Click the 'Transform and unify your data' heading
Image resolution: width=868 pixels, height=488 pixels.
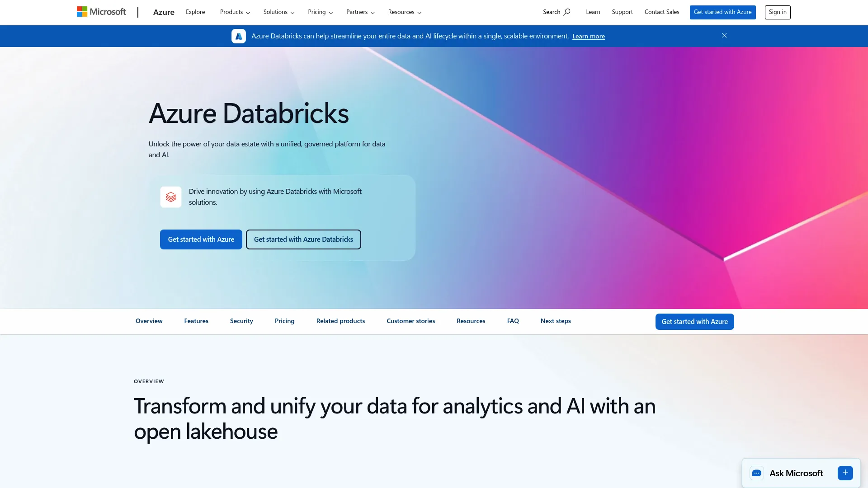tap(395, 419)
